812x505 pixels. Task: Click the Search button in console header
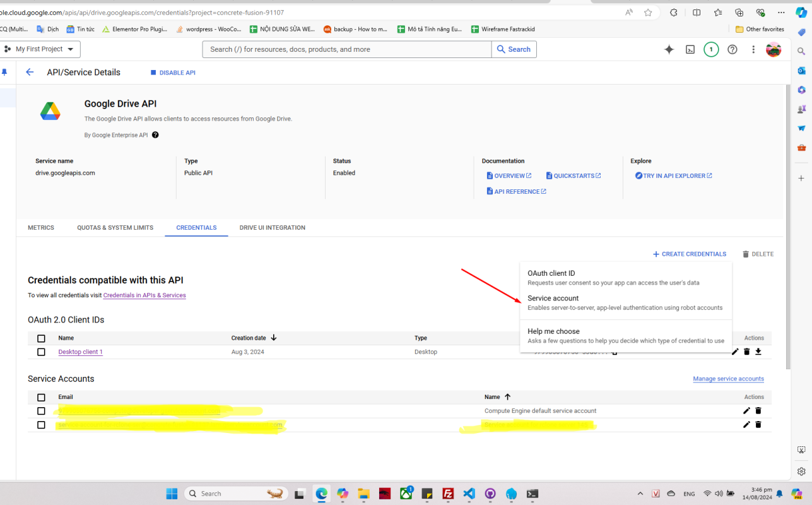tap(514, 49)
